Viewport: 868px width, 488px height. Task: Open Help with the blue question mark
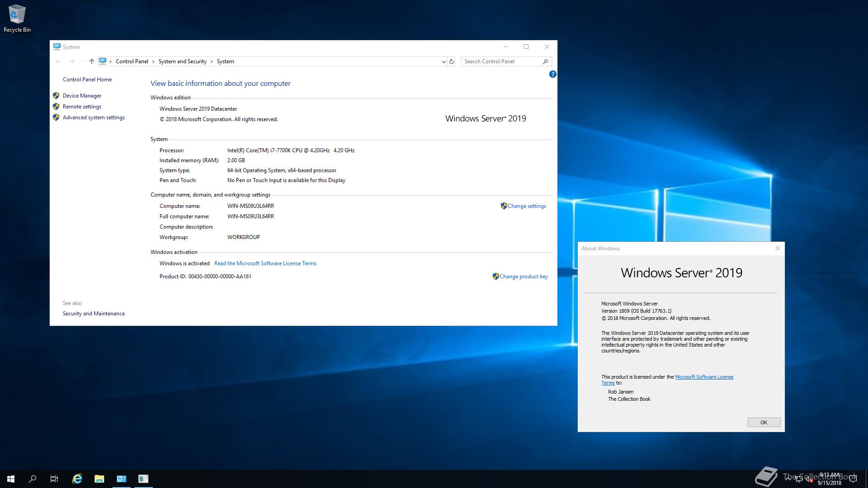(552, 74)
